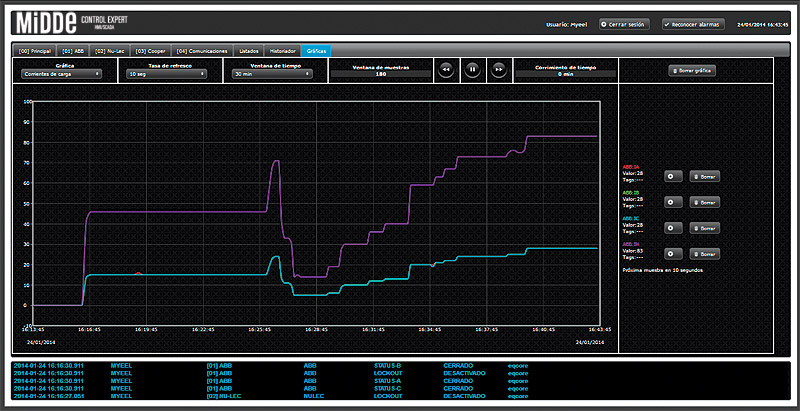800x411 pixels.
Task: Click the settings icon button for ABB:IN
Action: [672, 253]
